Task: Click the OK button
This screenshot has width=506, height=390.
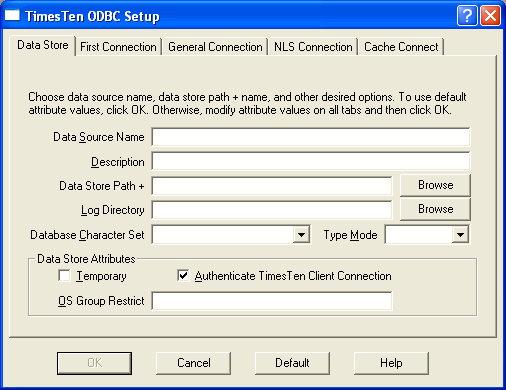Action: (x=94, y=363)
